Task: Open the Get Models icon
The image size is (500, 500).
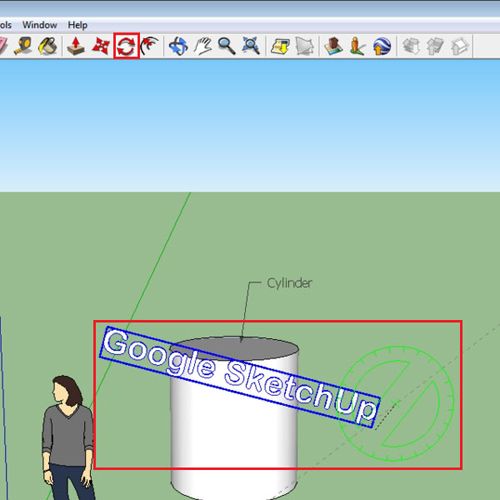Action: tap(279, 46)
